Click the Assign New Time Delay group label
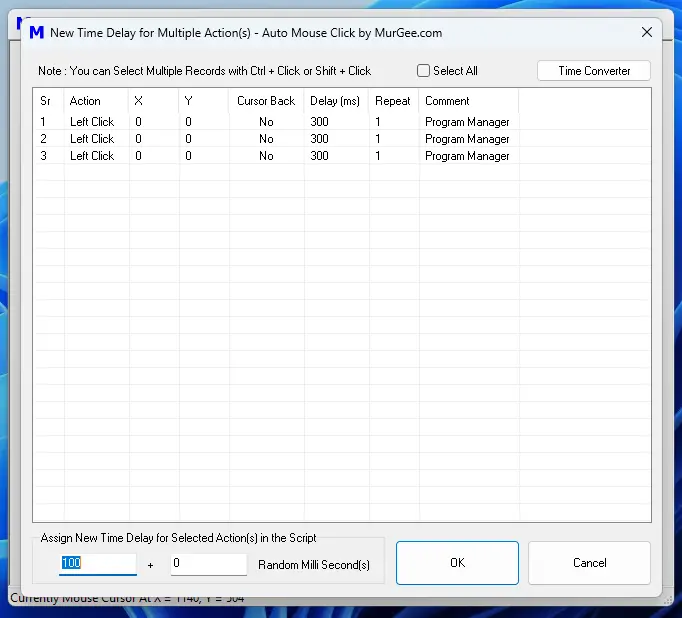Image resolution: width=682 pixels, height=618 pixels. 178,538
